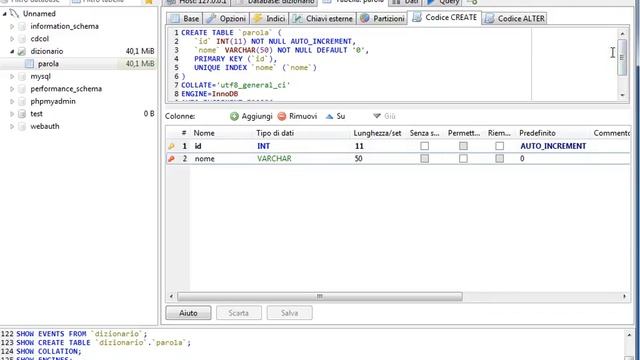Expand the test database node

pos(12,114)
